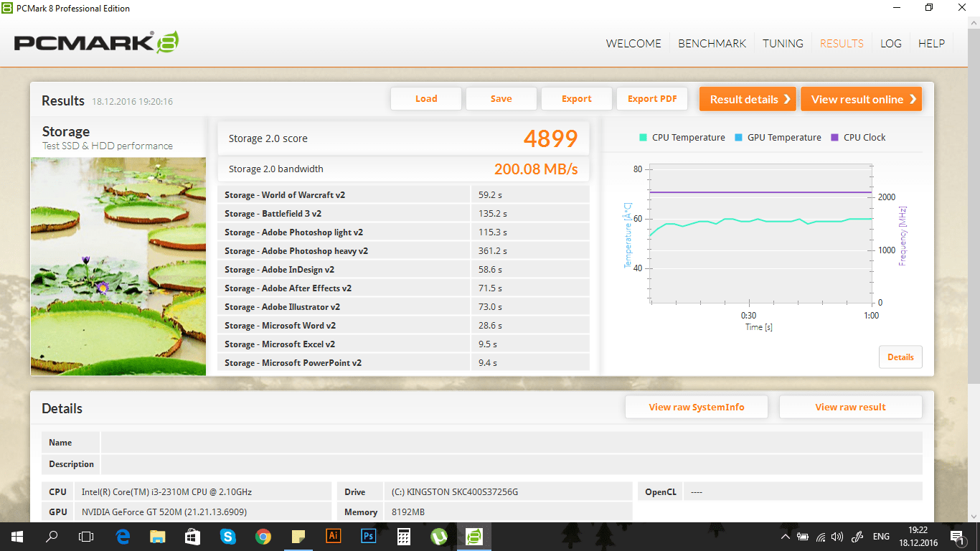Open the Windows notification center

click(956, 536)
